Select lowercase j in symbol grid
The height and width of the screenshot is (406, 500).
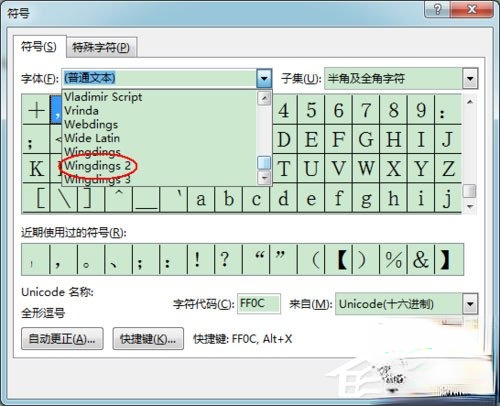point(448,198)
